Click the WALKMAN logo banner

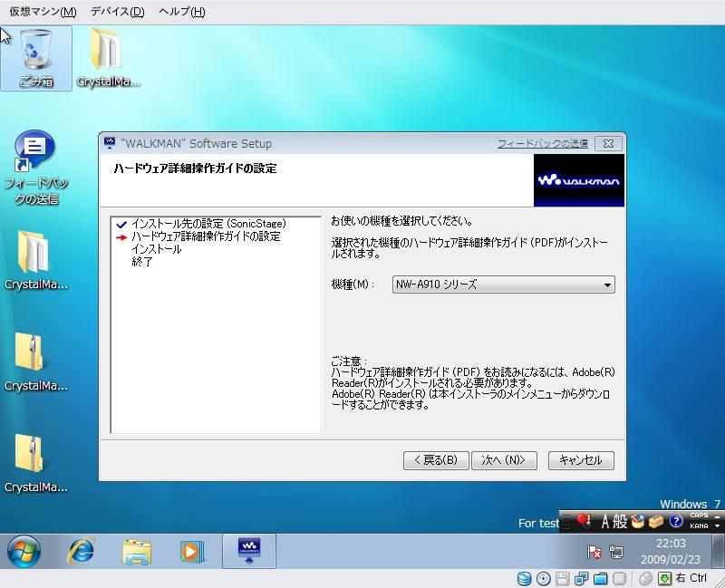[579, 180]
